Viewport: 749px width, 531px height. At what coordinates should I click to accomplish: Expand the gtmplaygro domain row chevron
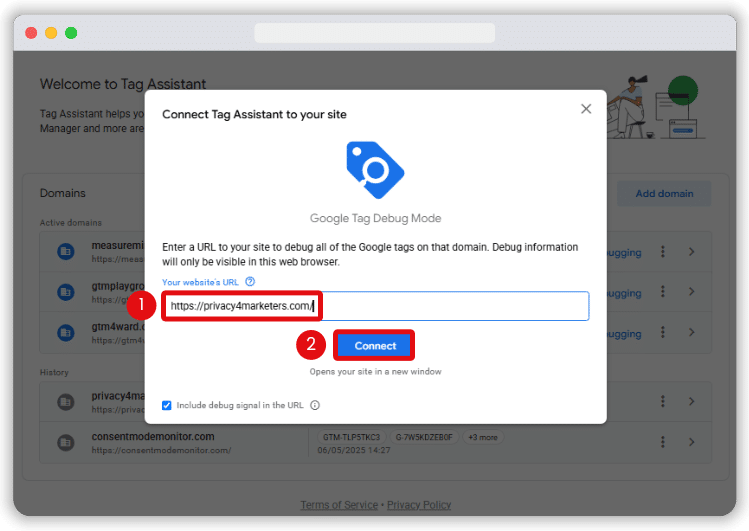pos(691,291)
